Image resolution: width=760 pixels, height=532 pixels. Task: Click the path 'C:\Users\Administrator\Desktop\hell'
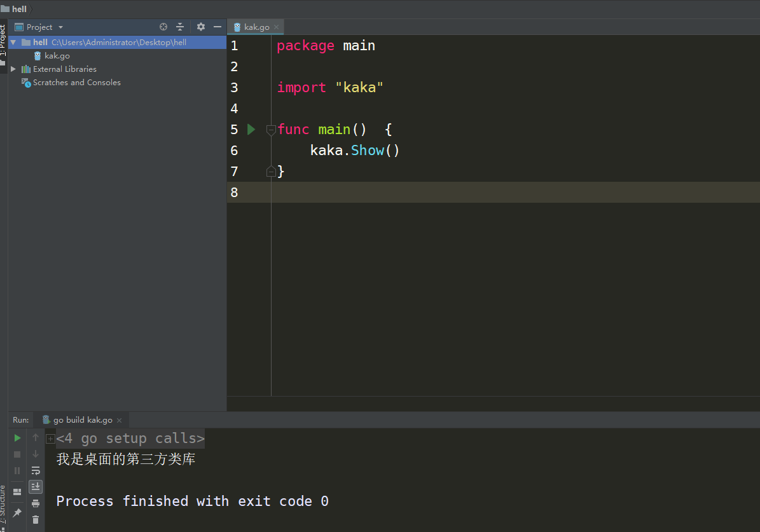tap(119, 43)
